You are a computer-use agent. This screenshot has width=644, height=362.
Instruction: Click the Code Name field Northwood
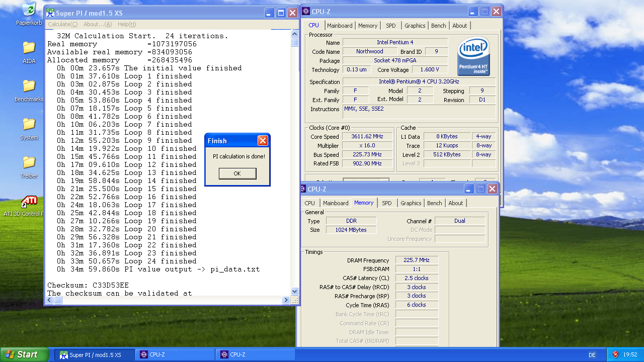(x=370, y=51)
